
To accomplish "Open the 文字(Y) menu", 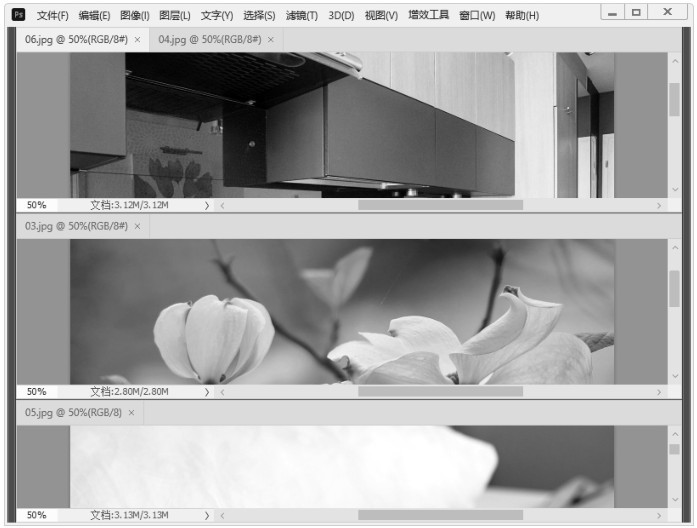I will point(217,16).
